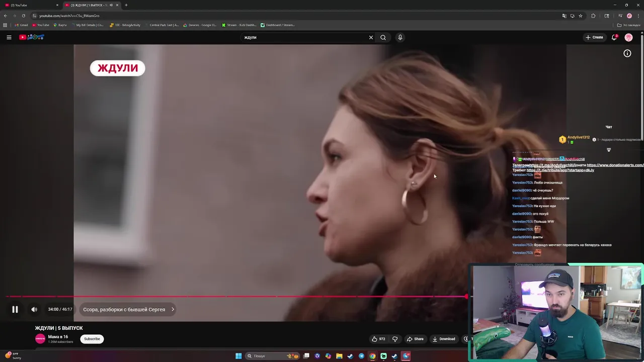Screen dimensions: 644x362
Task: Open Карти bookmark
Action: pyautogui.click(x=59, y=25)
